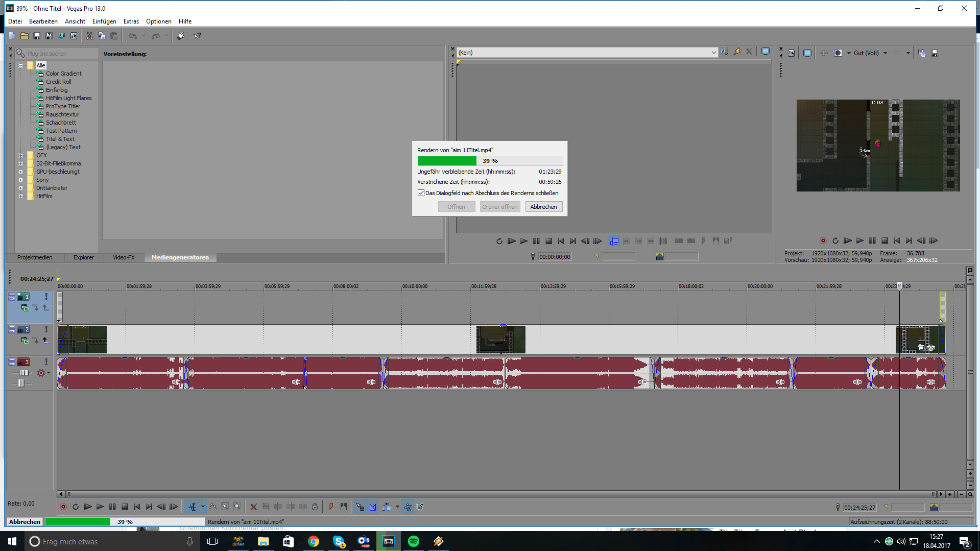Select the Zoom Edit tool on the timeline
The width and height of the screenshot is (980, 551).
point(237,507)
